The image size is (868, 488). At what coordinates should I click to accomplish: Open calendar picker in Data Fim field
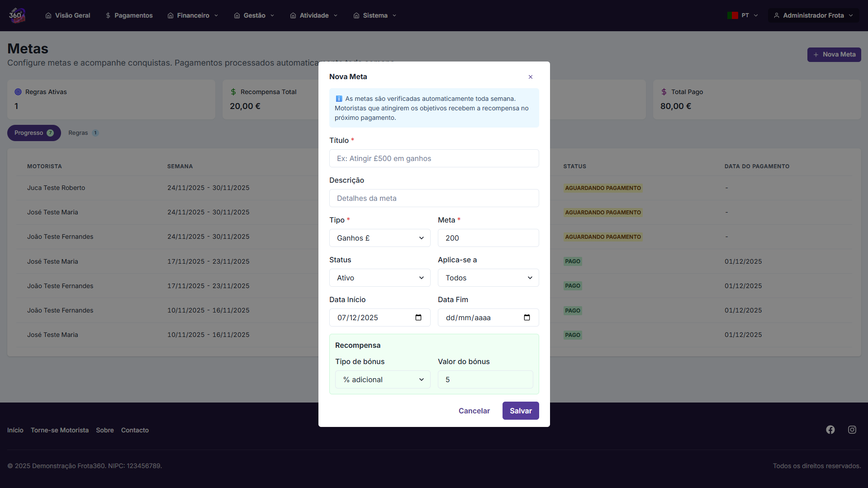click(x=527, y=317)
